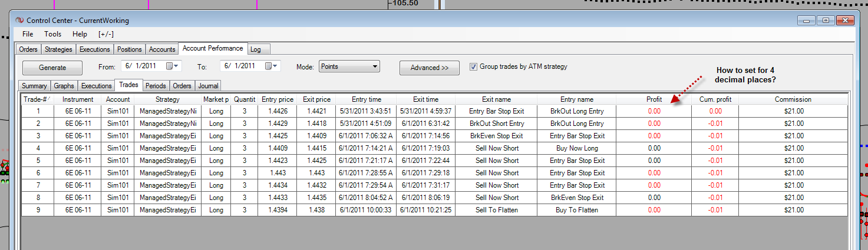Sort by the Trade-# column header
868x250 pixels.
37,99
